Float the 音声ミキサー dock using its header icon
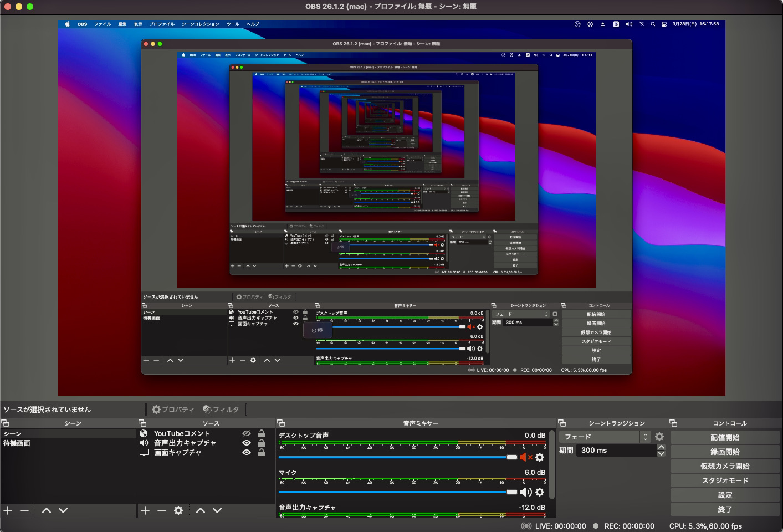 click(281, 423)
